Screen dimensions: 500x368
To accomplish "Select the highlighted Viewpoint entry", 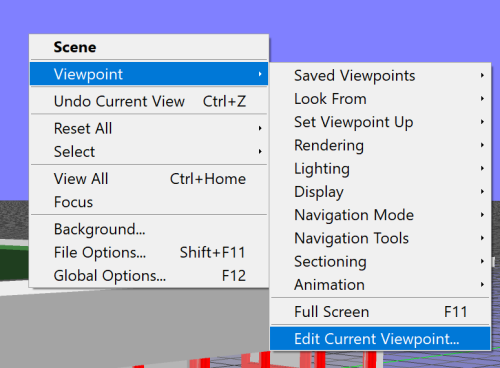I will point(149,74).
